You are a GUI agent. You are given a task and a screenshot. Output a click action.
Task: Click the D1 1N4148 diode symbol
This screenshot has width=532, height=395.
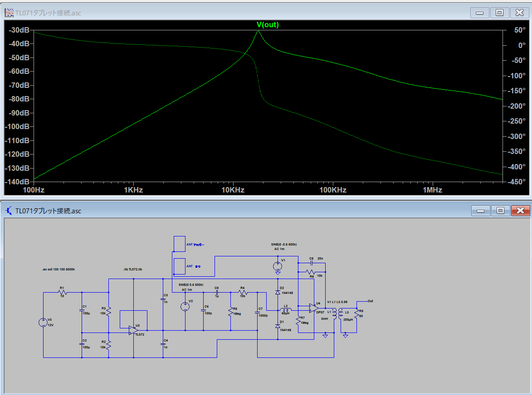click(x=278, y=326)
